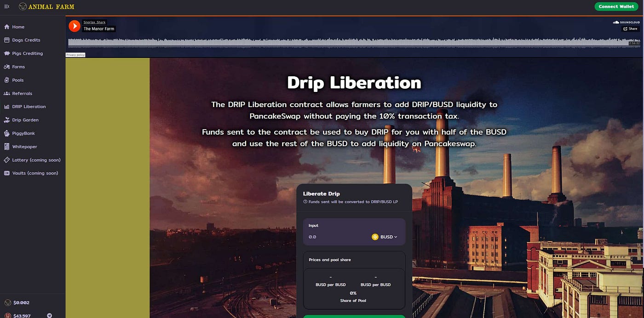
Task: Click 'Funds sent will be converted' note
Action: [x=353, y=202]
